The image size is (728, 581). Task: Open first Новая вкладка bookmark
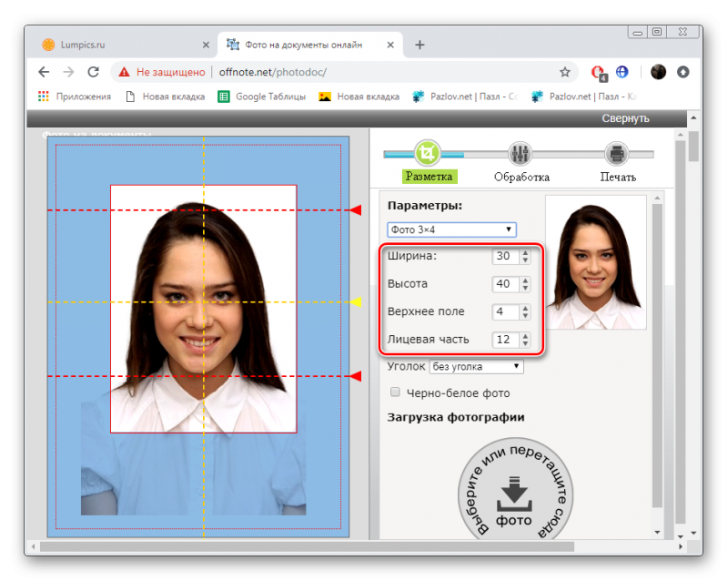(166, 97)
